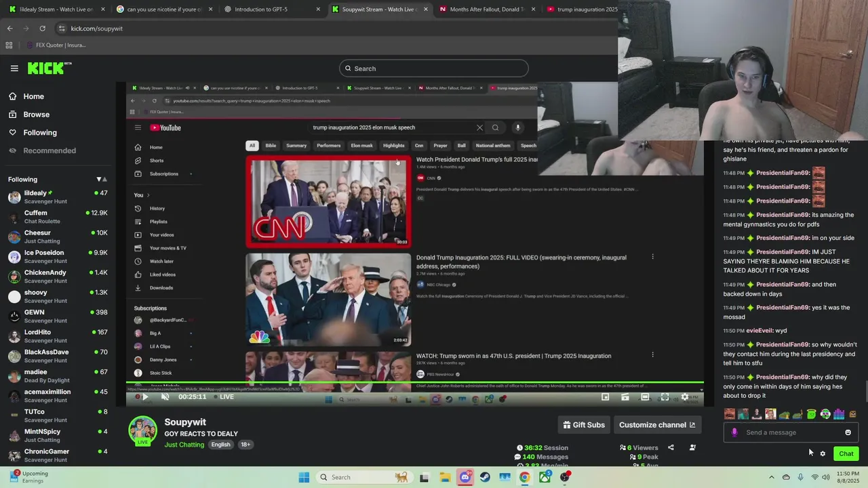This screenshot has height=488, width=868.
Task: Toggle fullscreen on stream player
Action: pos(665,397)
